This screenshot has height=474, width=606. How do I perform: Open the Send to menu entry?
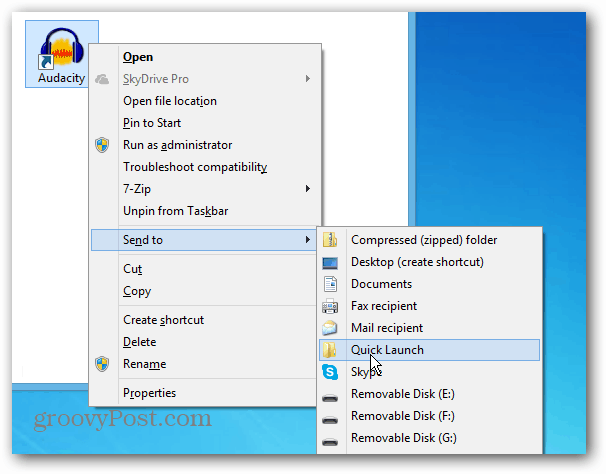tap(204, 240)
